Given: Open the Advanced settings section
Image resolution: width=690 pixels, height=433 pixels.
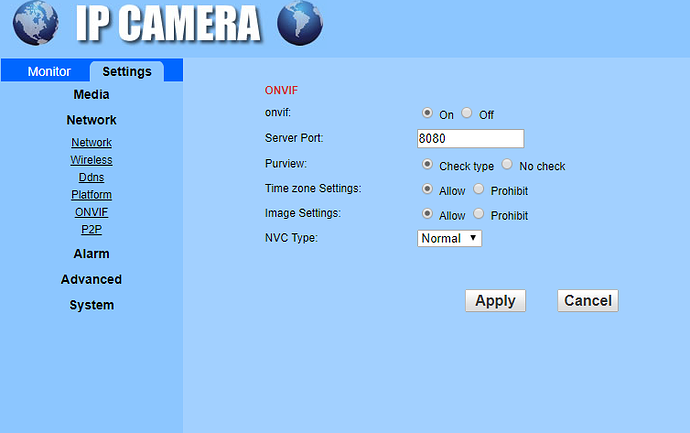Looking at the screenshot, I should point(91,279).
